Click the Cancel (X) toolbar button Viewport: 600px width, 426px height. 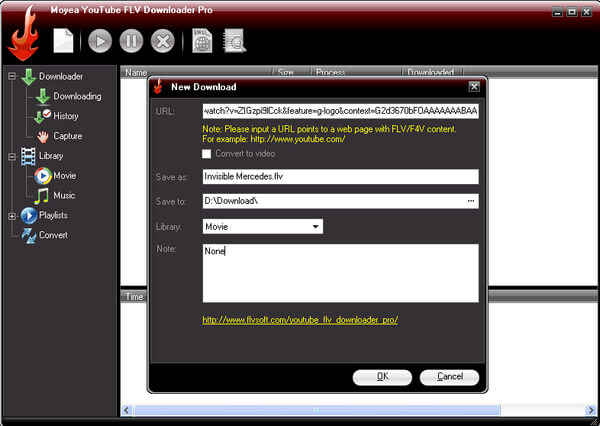[x=164, y=42]
